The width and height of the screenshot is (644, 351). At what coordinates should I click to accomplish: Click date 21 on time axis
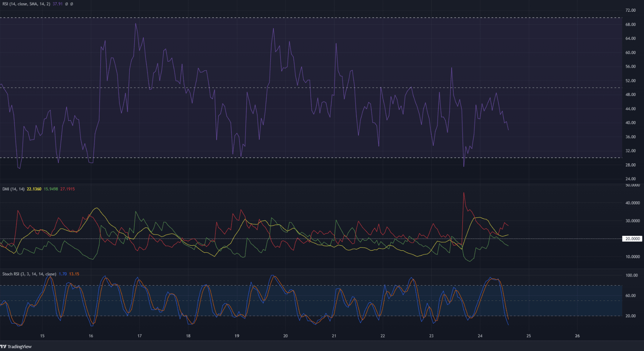[334, 336]
